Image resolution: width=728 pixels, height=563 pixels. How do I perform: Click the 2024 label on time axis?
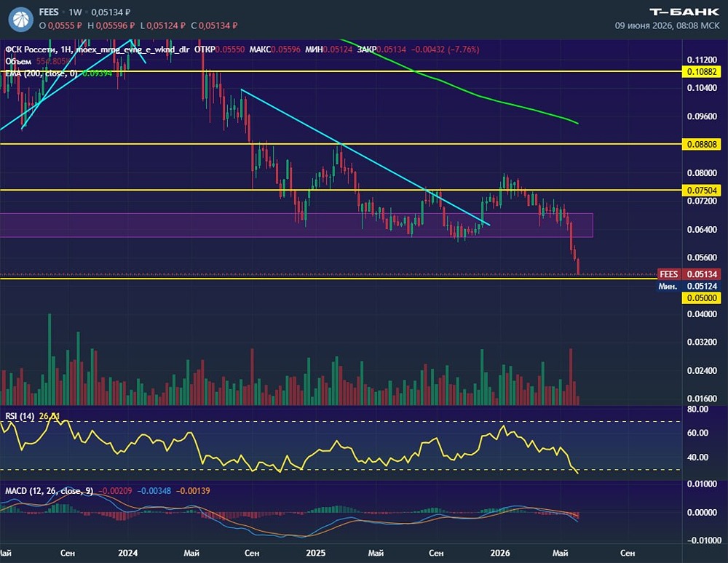tap(127, 553)
